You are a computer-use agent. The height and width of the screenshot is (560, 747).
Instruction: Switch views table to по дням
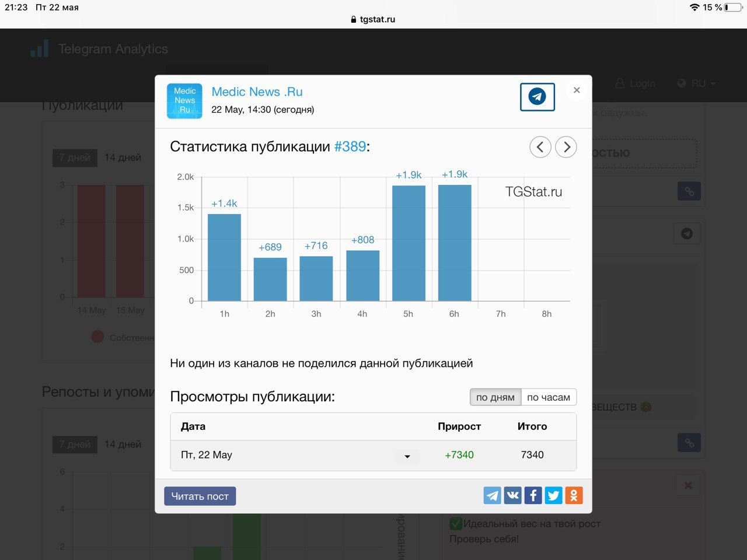coord(495,397)
